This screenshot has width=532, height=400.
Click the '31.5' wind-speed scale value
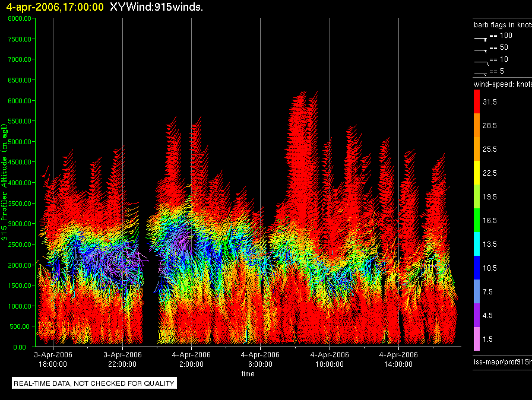(490, 101)
